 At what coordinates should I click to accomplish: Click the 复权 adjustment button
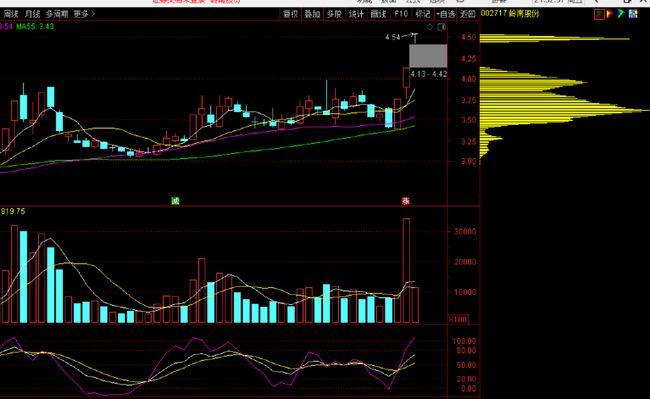coord(291,14)
